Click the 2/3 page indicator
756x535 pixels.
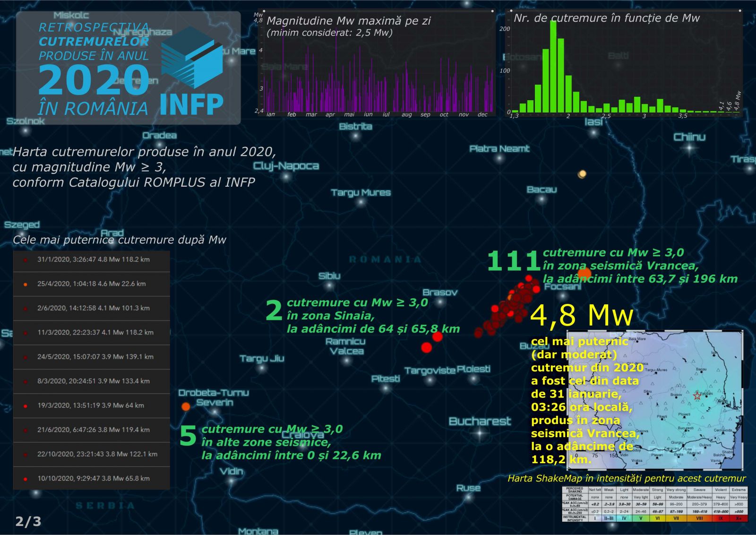(28, 521)
